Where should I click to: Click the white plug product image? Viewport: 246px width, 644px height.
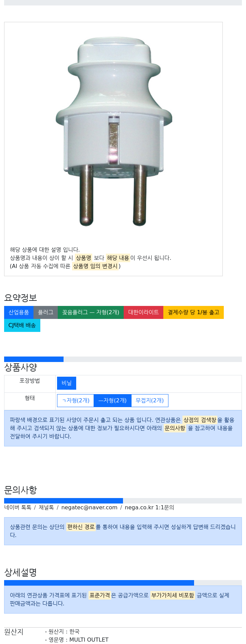coord(114,132)
